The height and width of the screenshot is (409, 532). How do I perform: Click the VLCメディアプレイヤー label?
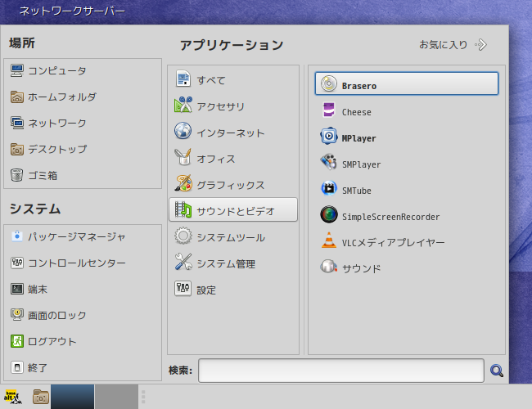coord(393,242)
